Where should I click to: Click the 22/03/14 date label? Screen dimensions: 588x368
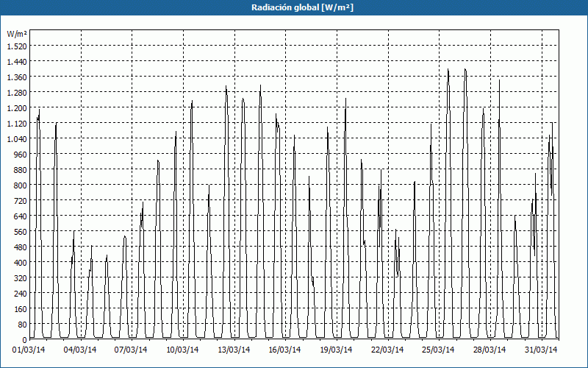pos(387,350)
